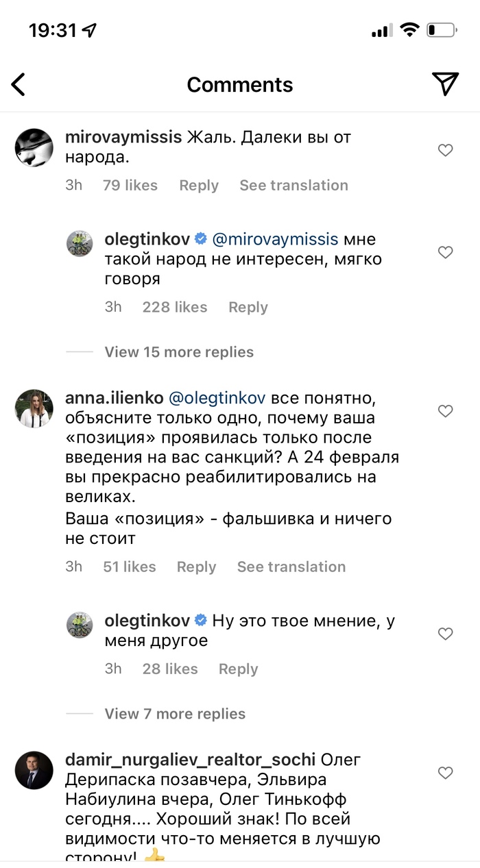Tap olegtinkov's verified badge icon in first reply

point(201,239)
